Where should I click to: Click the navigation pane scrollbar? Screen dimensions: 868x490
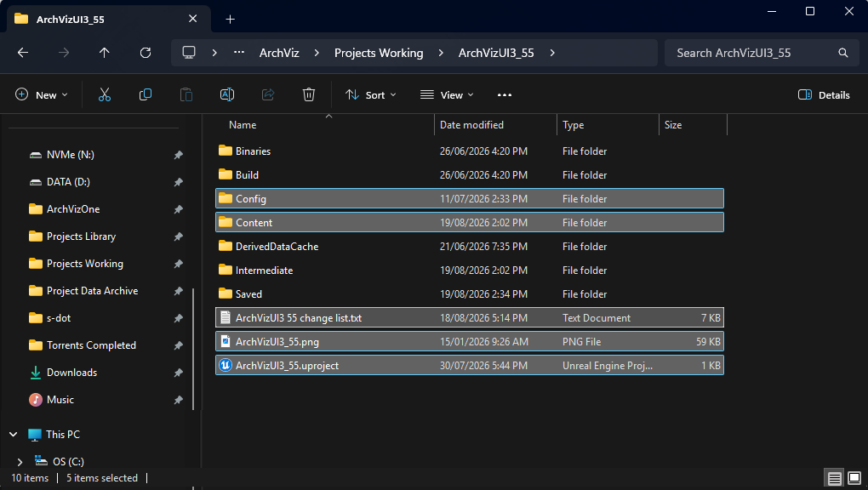193,349
